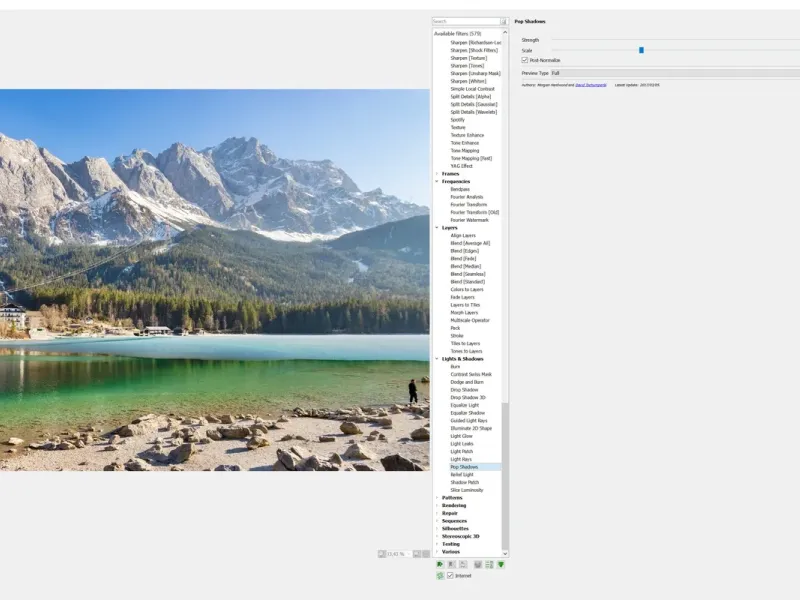This screenshot has height=600, width=800.
Task: Select the Drop Shadow 3D filter
Action: 468,397
